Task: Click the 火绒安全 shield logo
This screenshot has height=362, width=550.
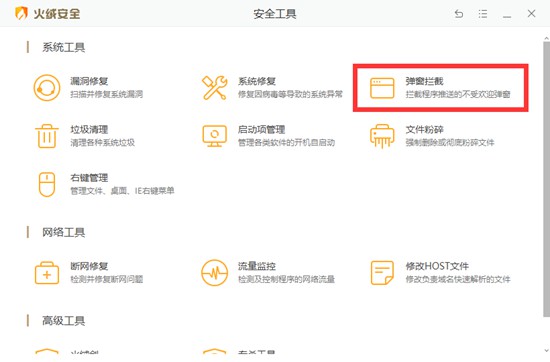Action: point(21,14)
